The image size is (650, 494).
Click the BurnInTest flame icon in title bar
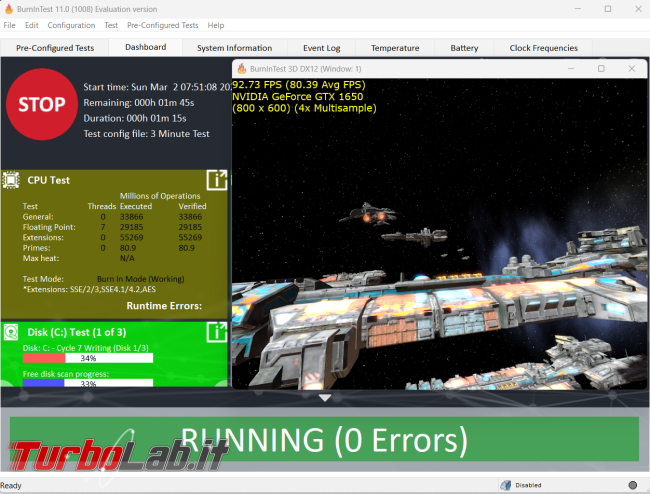8,9
